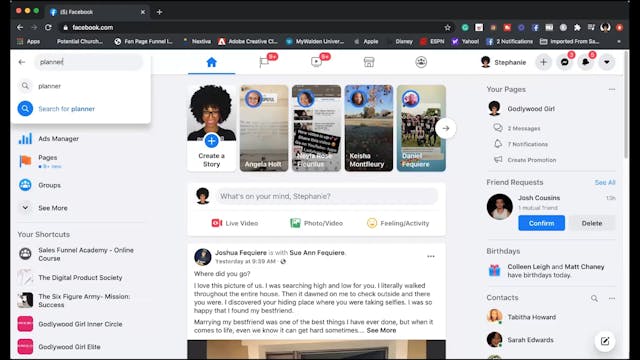The image size is (640, 360).
Task: Delete Josh Cousins friend request
Action: tap(592, 223)
